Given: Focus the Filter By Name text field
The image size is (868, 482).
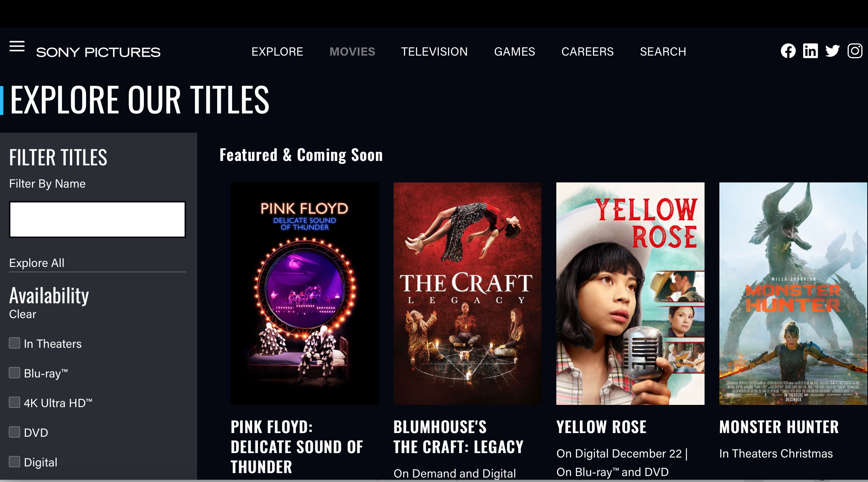Looking at the screenshot, I should click(97, 219).
